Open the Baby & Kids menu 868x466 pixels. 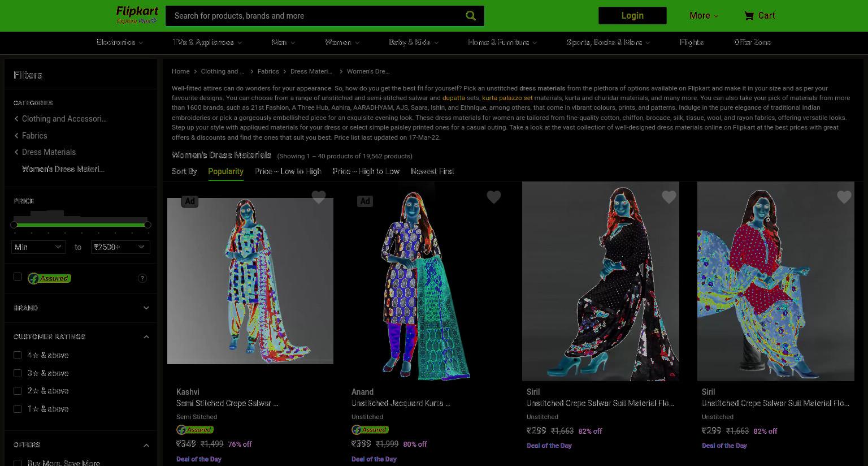414,42
